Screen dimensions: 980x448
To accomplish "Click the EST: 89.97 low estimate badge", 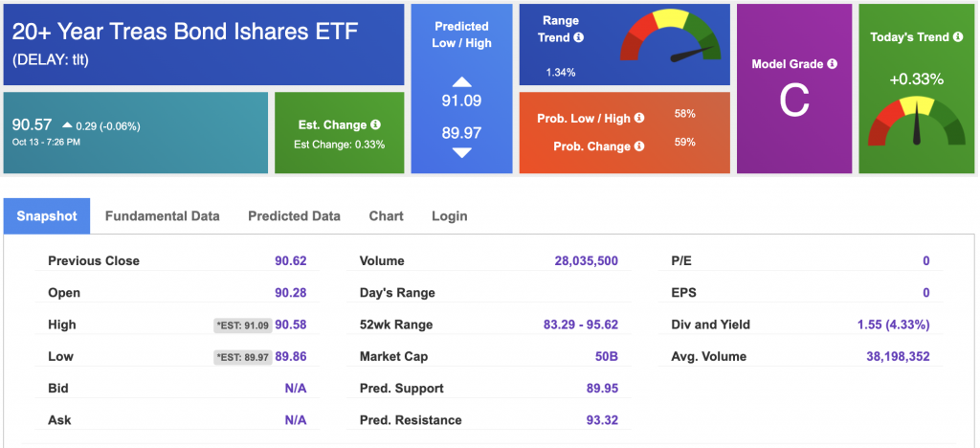I will [242, 357].
